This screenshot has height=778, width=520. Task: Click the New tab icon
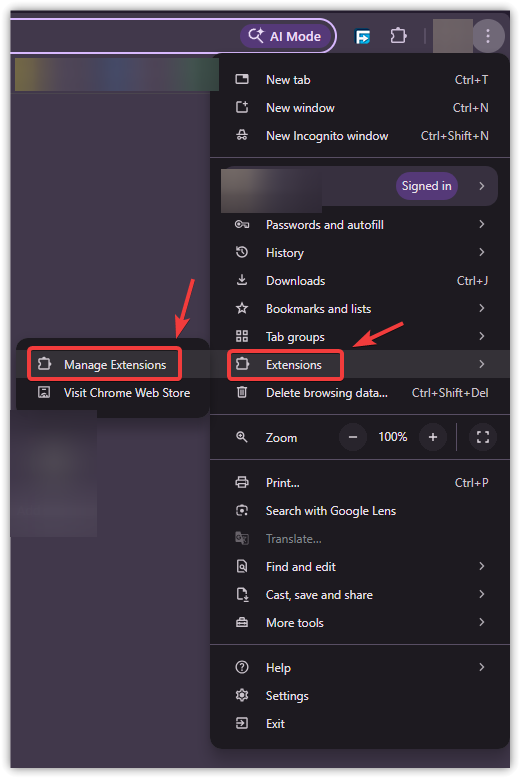point(242,79)
